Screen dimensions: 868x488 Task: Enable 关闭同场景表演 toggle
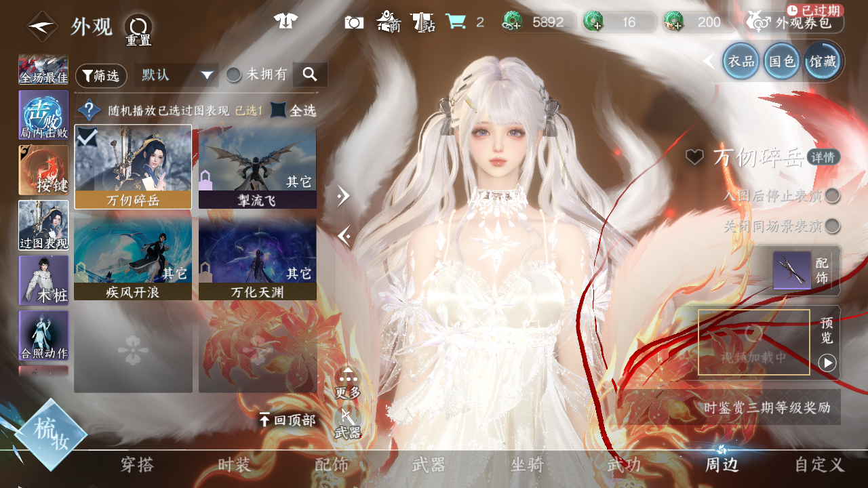pos(832,226)
